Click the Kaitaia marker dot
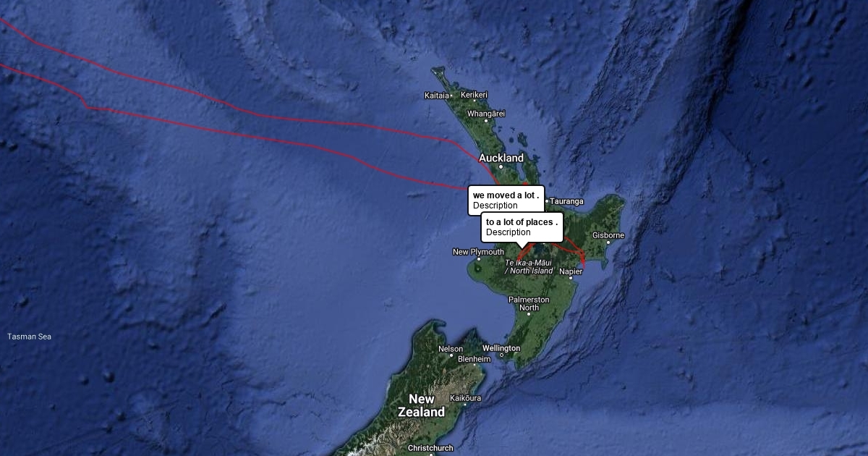The width and height of the screenshot is (868, 456). [x=452, y=96]
